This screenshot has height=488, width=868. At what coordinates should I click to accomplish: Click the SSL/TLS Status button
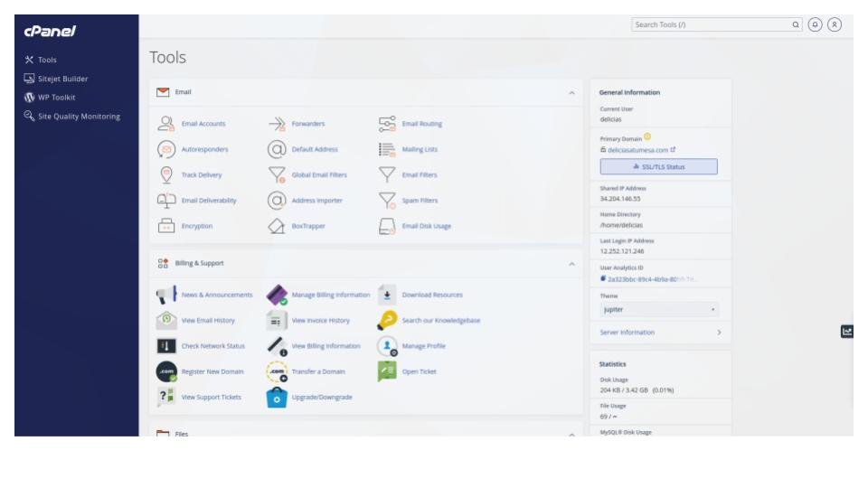click(x=659, y=166)
